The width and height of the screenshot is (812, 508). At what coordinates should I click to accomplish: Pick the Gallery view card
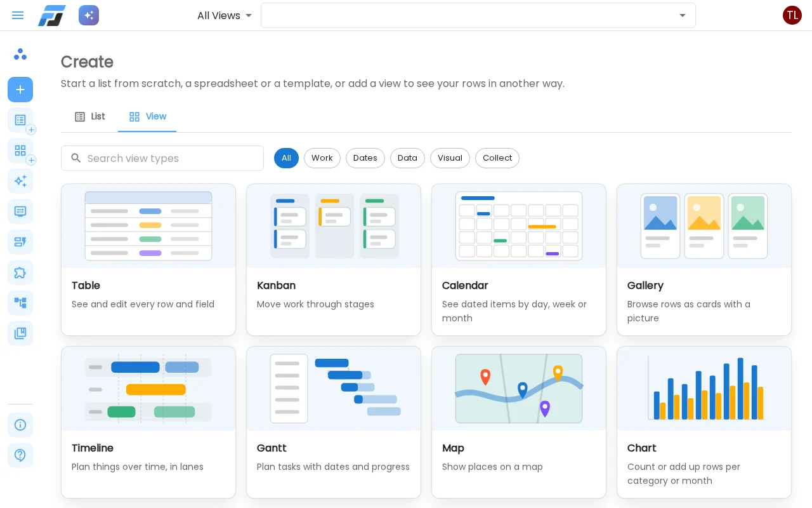704,260
